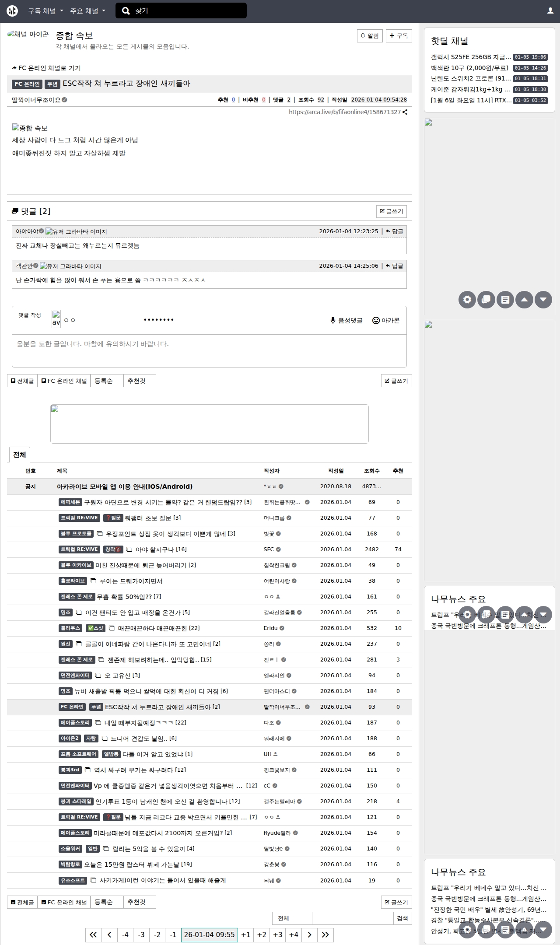Open the 아카콘 emoticon picker

click(x=386, y=321)
